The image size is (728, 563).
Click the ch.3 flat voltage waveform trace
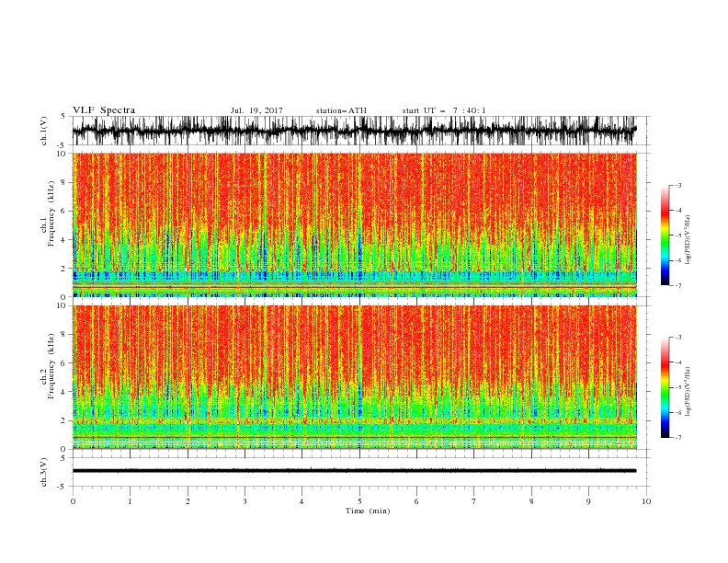click(355, 471)
